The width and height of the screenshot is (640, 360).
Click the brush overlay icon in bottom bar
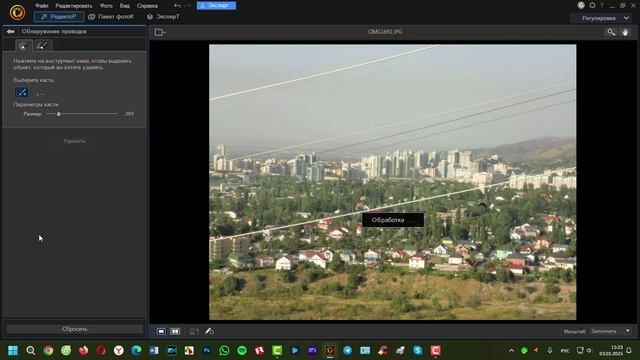(x=209, y=331)
